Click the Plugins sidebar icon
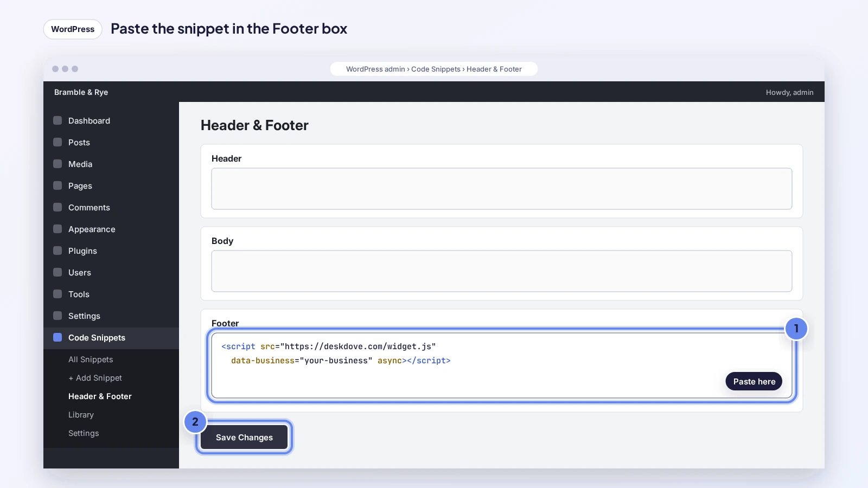 58,251
